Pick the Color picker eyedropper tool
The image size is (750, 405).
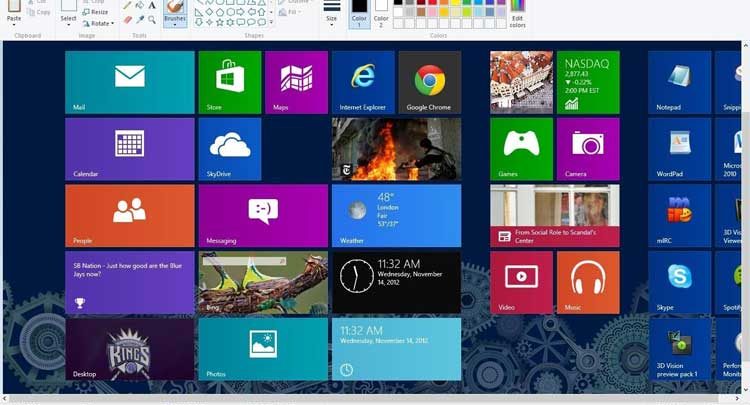pyautogui.click(x=140, y=20)
